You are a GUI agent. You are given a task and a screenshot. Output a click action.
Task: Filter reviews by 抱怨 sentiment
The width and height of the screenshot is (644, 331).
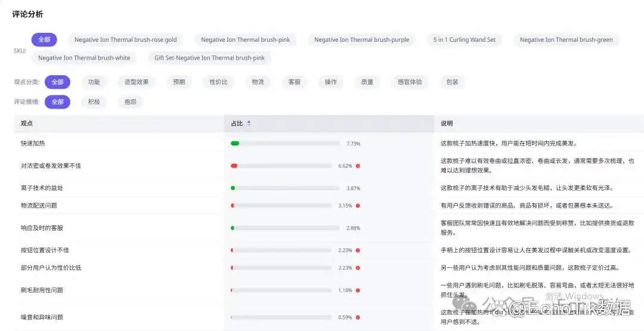click(x=130, y=102)
